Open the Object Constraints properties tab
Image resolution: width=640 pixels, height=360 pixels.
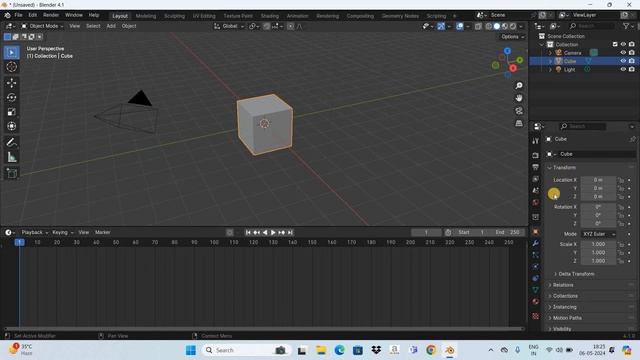[x=536, y=278]
